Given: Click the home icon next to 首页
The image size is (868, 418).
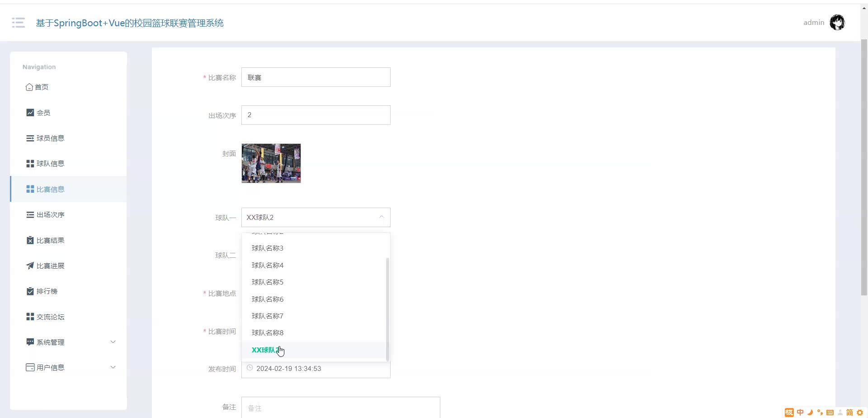Looking at the screenshot, I should click(29, 87).
